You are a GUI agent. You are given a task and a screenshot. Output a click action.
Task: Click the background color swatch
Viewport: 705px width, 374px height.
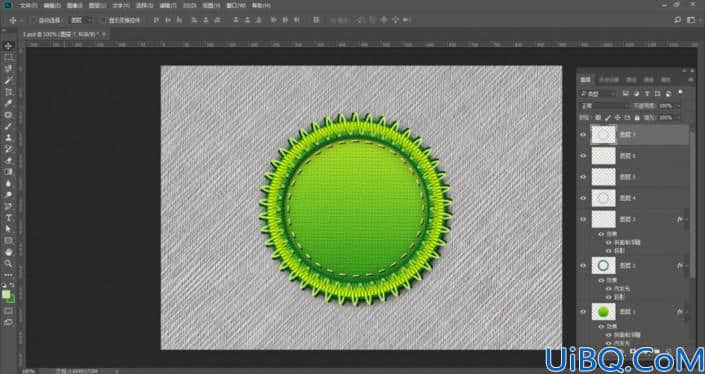(10, 298)
